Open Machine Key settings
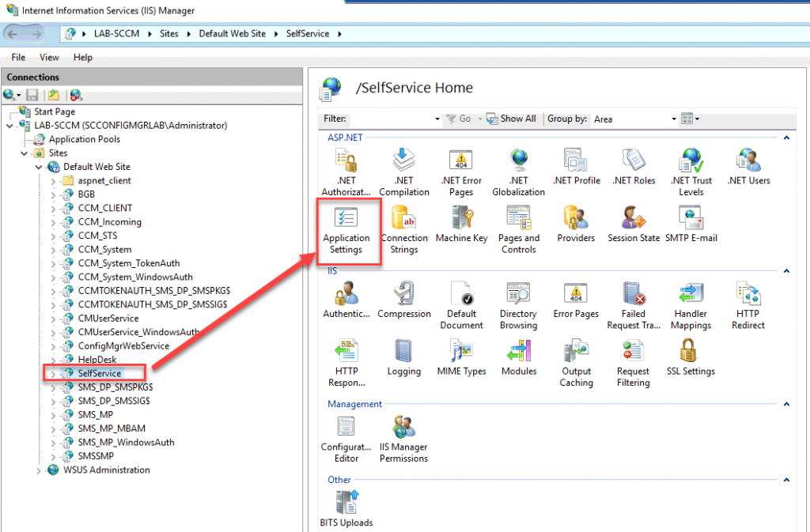810x532 pixels. (x=461, y=229)
